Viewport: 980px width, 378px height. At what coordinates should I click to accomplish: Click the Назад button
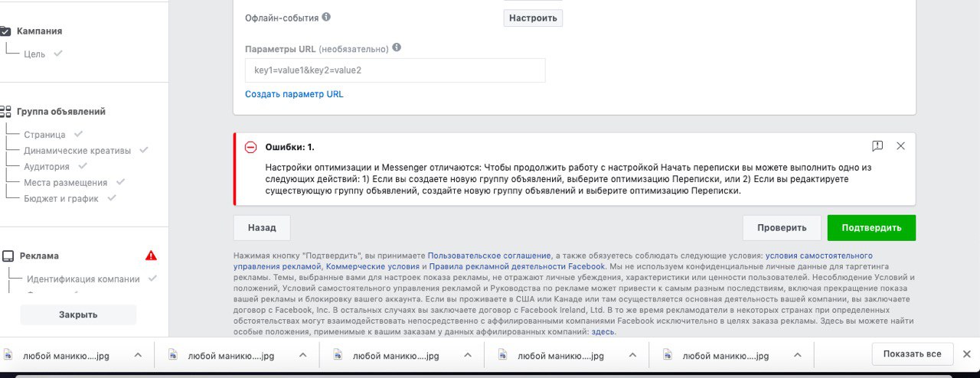click(x=262, y=227)
